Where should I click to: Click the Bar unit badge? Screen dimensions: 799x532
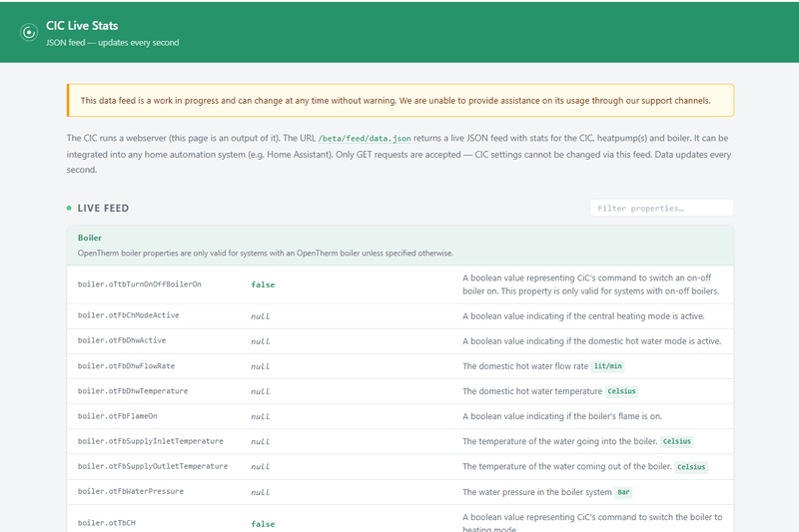623,492
